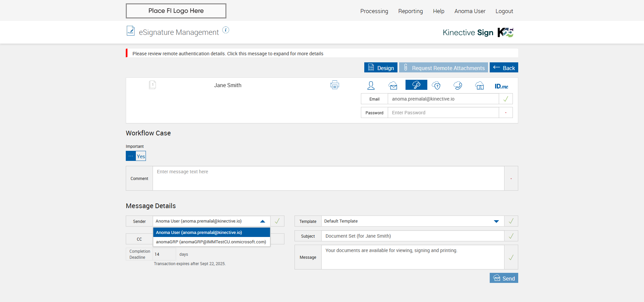Toggle the Important Yes switch

(136, 156)
